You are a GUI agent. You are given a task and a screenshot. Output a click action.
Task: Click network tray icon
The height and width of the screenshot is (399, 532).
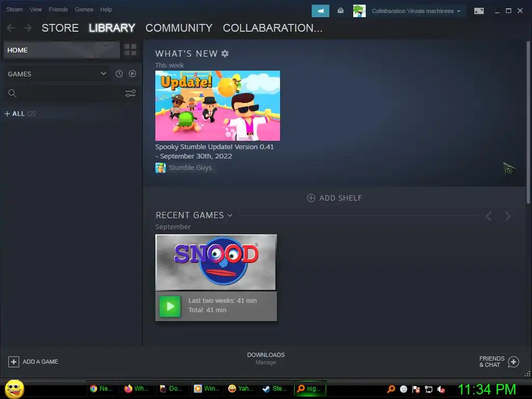[429, 389]
